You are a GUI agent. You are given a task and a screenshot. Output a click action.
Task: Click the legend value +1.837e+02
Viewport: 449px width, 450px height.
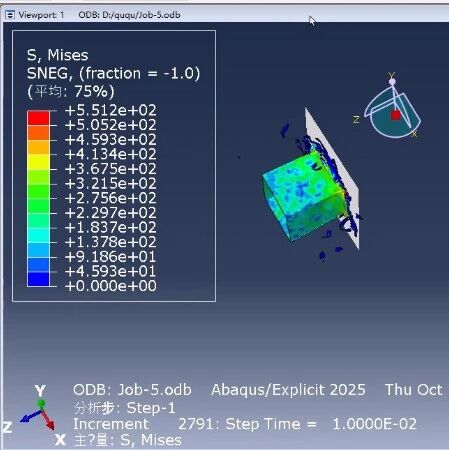pos(111,227)
